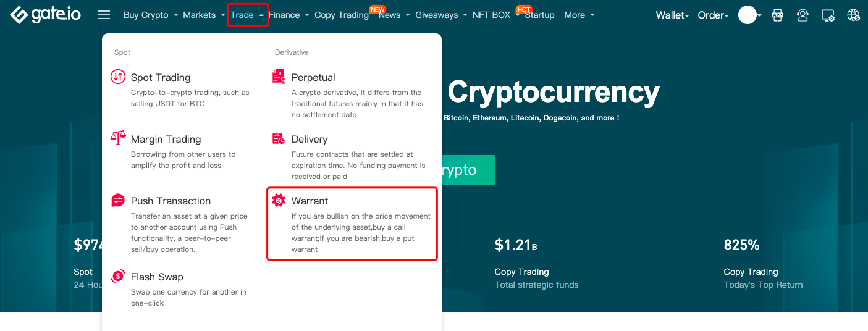Open the More menu

pos(579,15)
